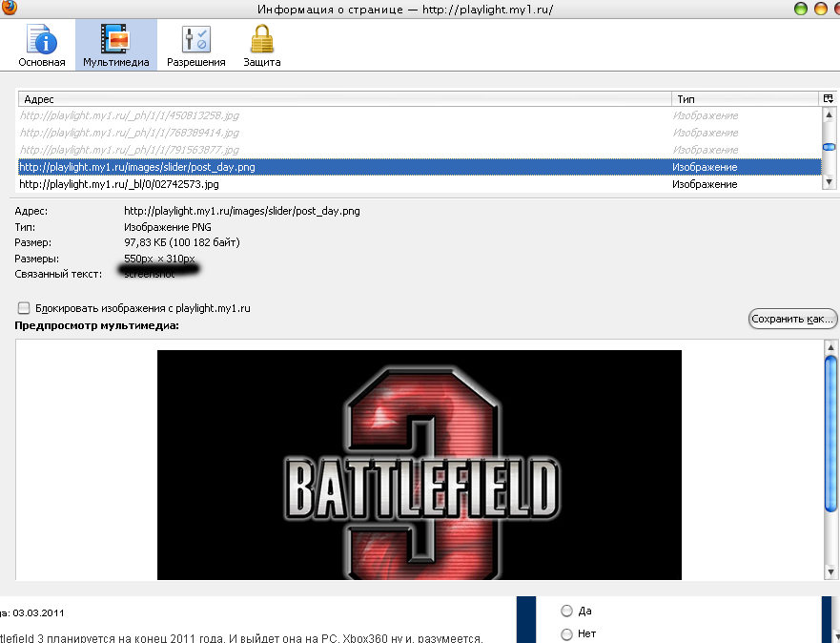Click the preview pane scrollbar thumb
The height and width of the screenshot is (643, 840).
pos(830,433)
